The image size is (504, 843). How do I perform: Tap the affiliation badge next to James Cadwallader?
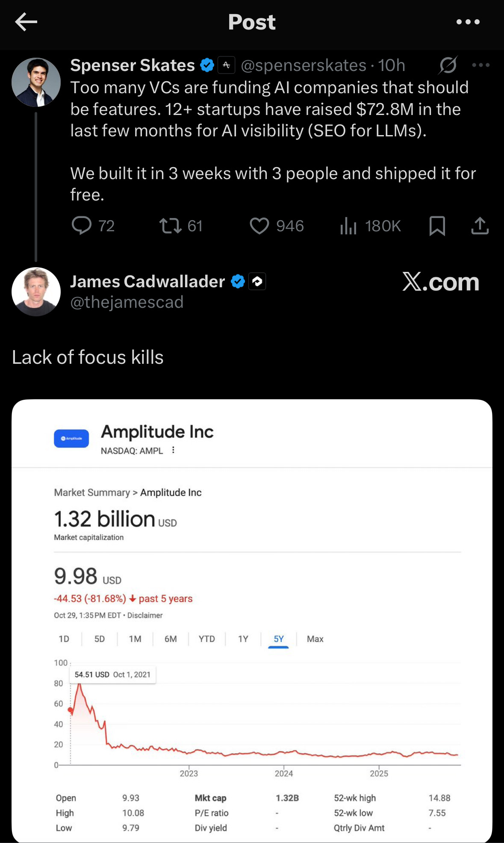[x=257, y=281]
